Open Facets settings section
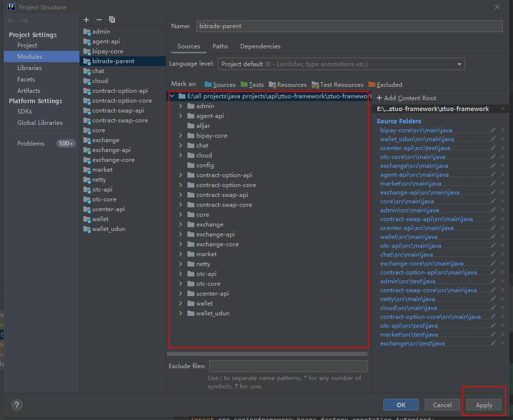The height and width of the screenshot is (420, 513). (x=26, y=79)
